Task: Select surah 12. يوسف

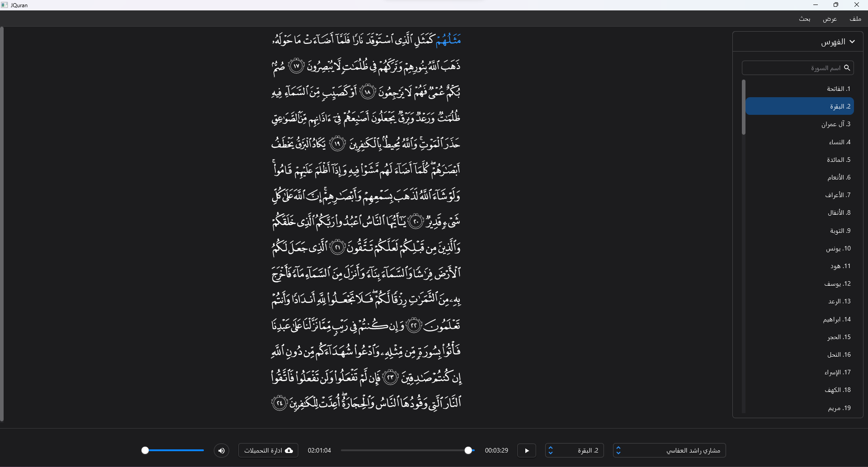Action: click(x=799, y=283)
